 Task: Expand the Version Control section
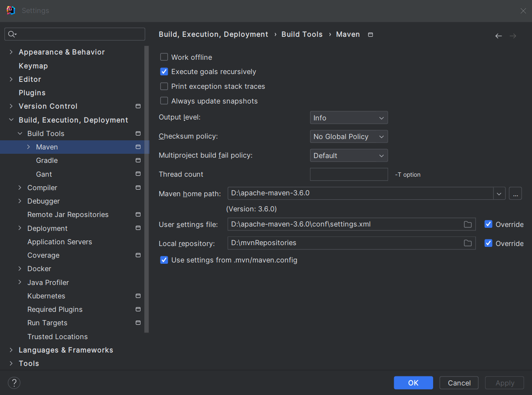point(11,106)
